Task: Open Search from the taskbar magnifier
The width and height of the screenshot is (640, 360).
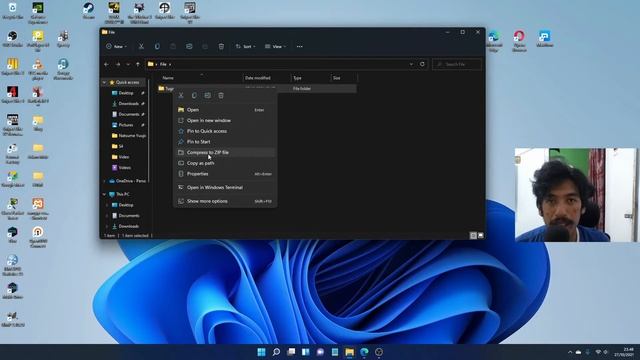Action: click(276, 352)
